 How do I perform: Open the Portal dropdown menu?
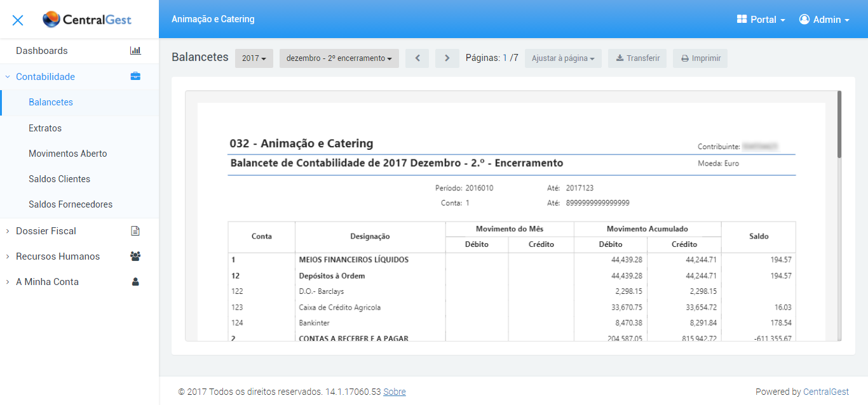pos(761,20)
